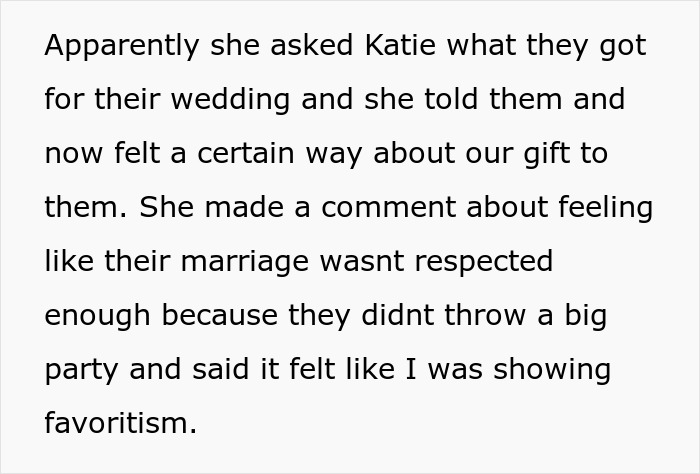Image resolution: width=700 pixels, height=474 pixels.
Task: Click the word "favoritism" at paragraph end
Action: point(120,423)
